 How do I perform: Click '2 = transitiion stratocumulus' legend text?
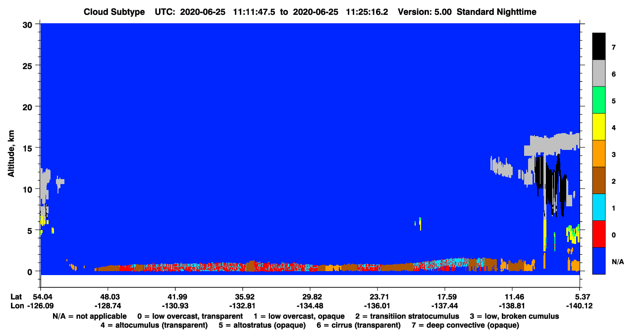pyautogui.click(x=407, y=316)
